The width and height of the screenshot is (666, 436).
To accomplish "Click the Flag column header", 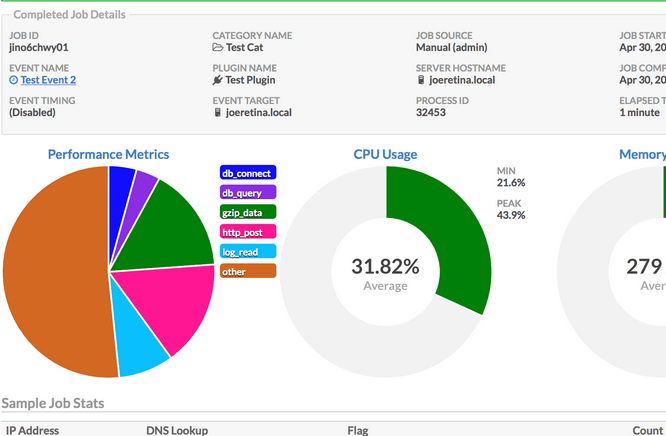I will click(358, 430).
